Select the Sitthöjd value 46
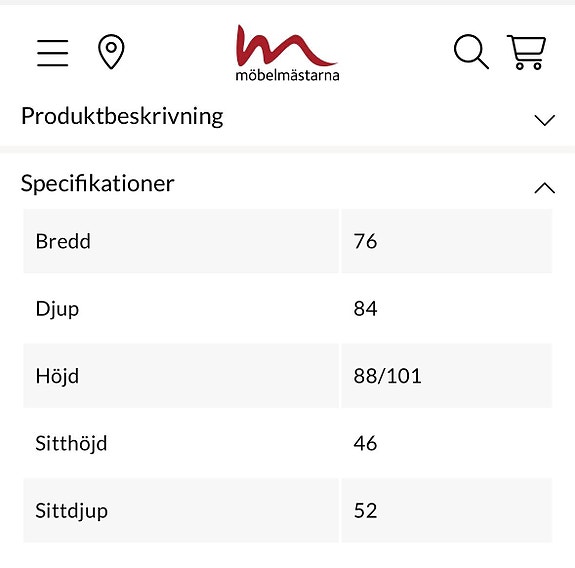Viewport: 575px width, 568px height. (365, 443)
